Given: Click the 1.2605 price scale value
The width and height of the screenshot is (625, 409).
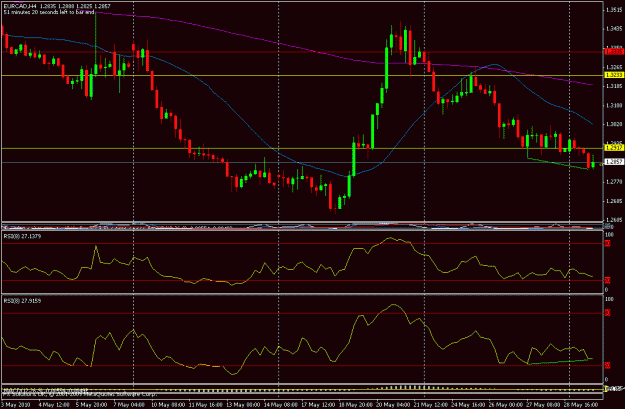Looking at the screenshot, I should click(x=614, y=219).
